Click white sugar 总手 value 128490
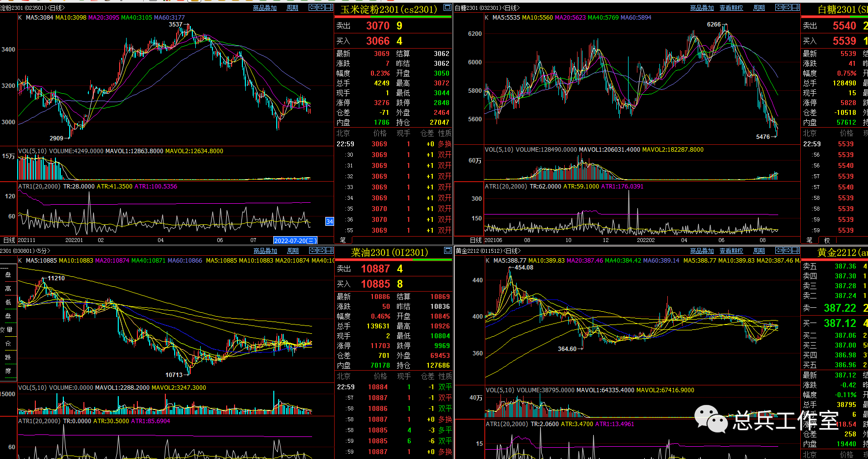Viewport: 868px width, 459px height. click(x=844, y=83)
